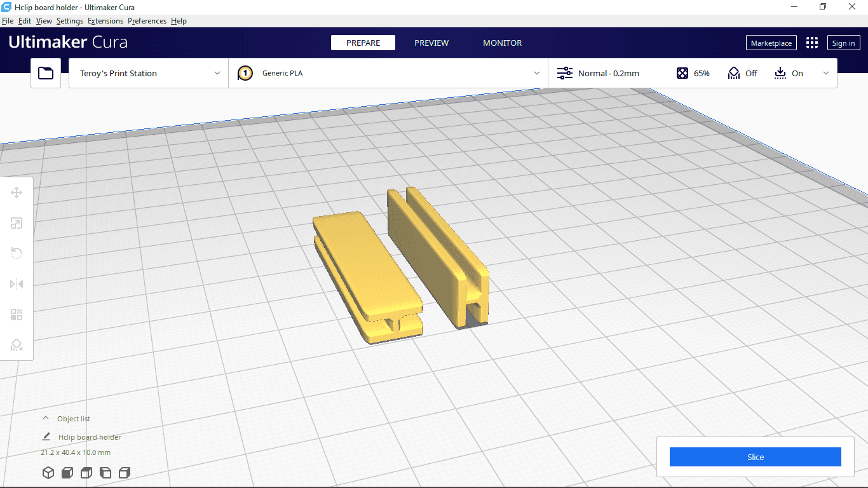Open the View menu

pos(44,21)
